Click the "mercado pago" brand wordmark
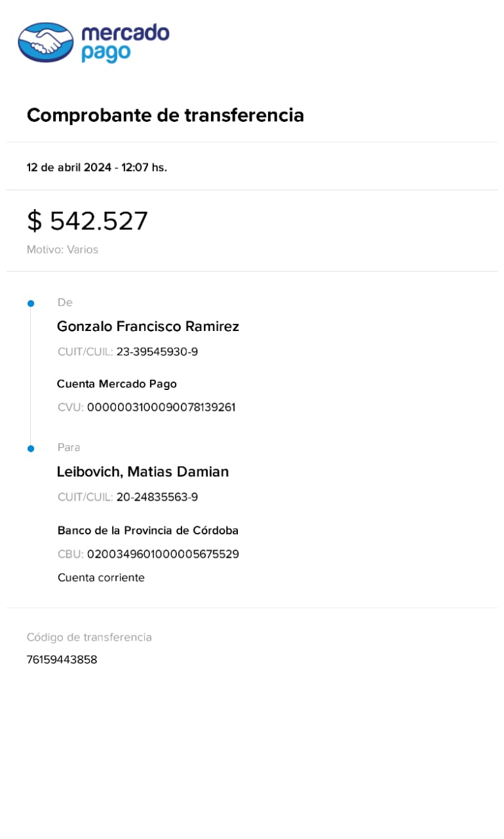Screen dimensions: 504x839 click(x=125, y=43)
